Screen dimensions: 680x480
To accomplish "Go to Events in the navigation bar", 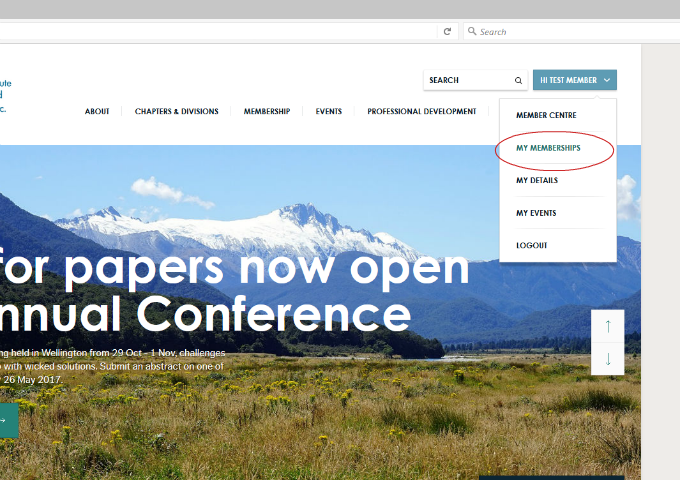I will (329, 112).
